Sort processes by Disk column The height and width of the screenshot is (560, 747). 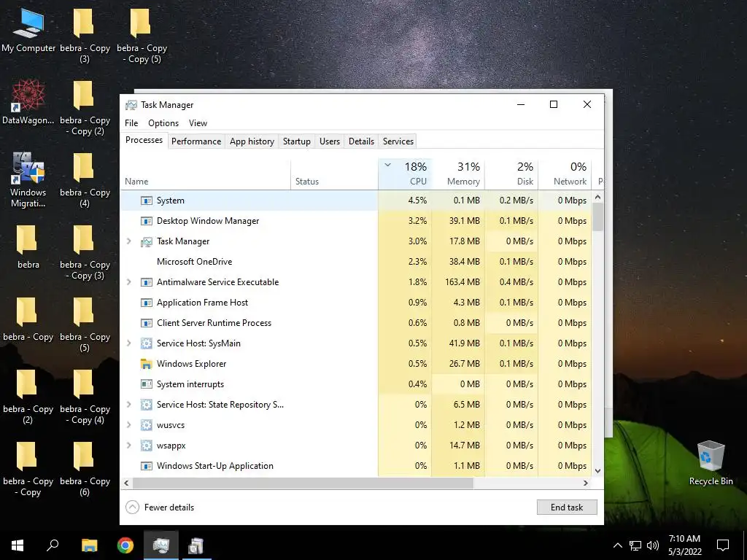(511, 174)
